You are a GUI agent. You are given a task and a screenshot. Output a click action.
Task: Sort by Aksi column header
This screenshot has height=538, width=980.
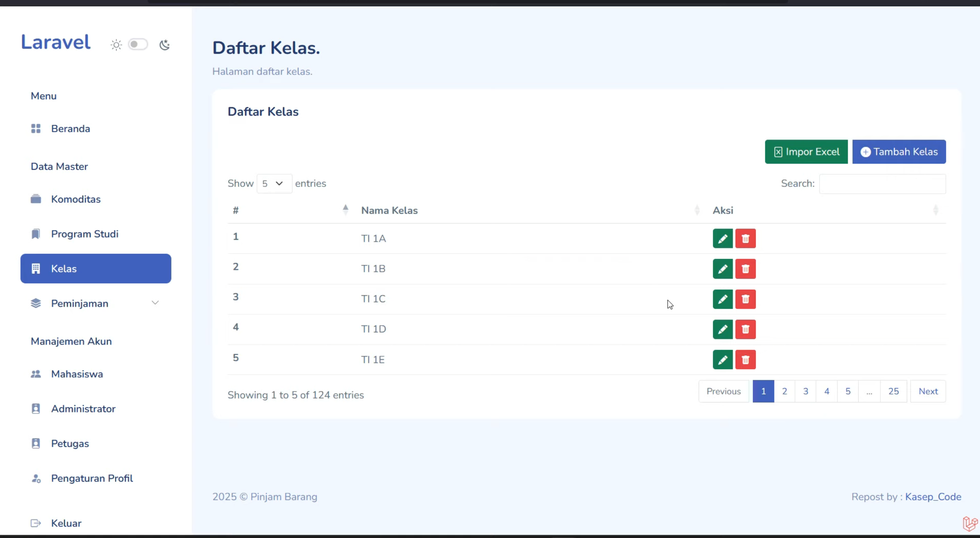click(826, 210)
